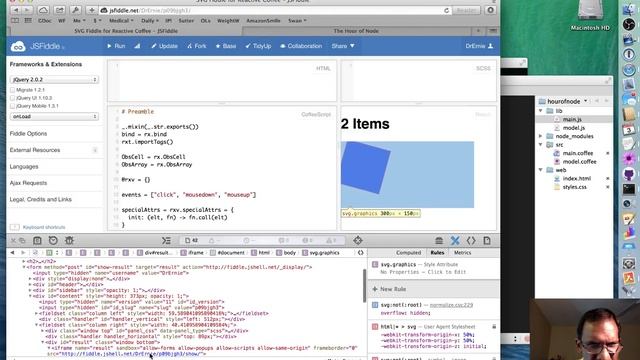The height and width of the screenshot is (360, 640).
Task: Expand Ajax Requests section
Action: click(x=28, y=183)
